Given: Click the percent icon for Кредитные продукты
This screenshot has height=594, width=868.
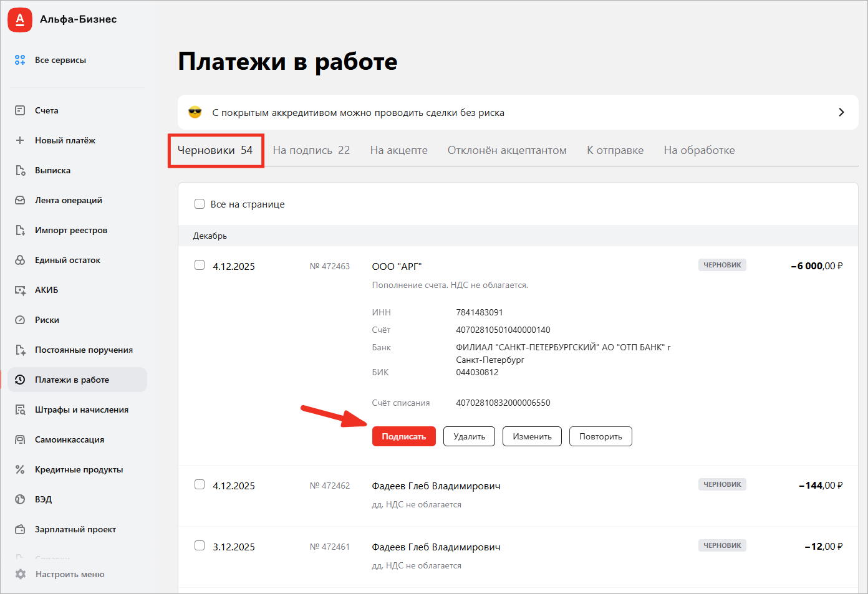Looking at the screenshot, I should (20, 469).
